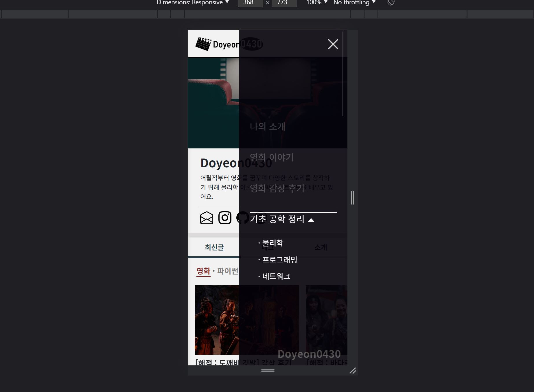Image resolution: width=534 pixels, height=392 pixels.
Task: Open the first movie post thumbnail
Action: 246,320
